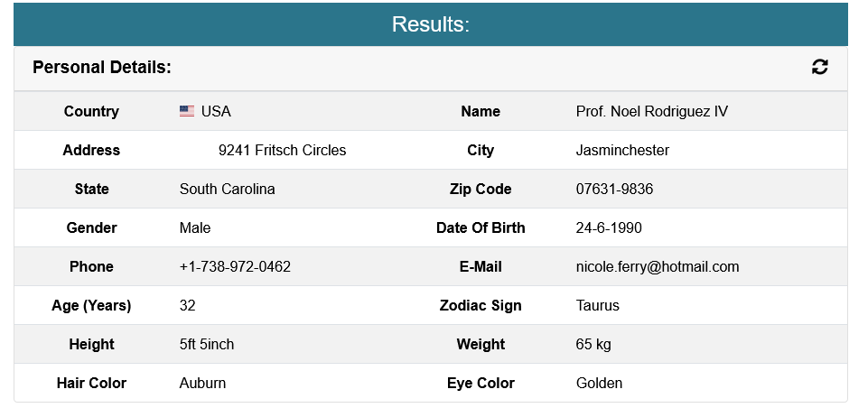Screen dimensions: 868x408
Task: Click the refresh icon in Personal Details
Action: [819, 67]
